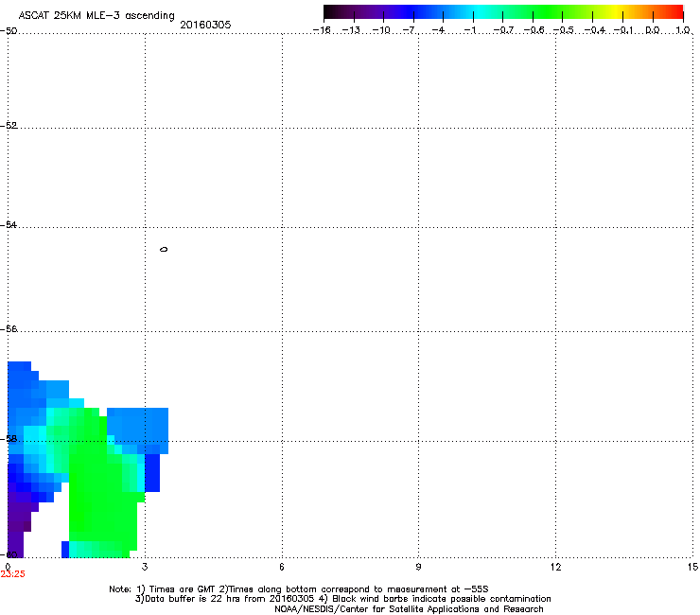Screen dimensions: 700x615
Task: Click longitude axis label 12
Action: pyautogui.click(x=555, y=567)
